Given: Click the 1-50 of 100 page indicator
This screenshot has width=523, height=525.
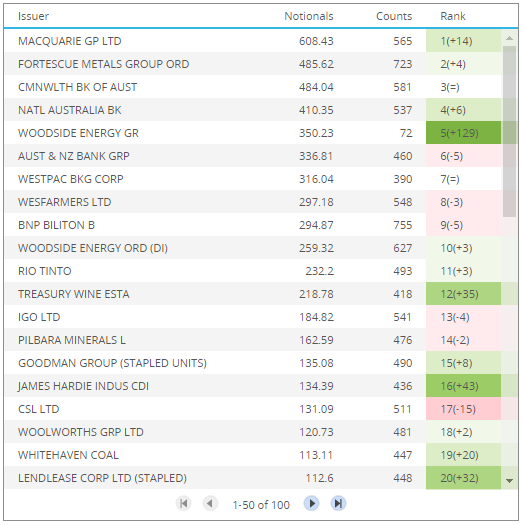Looking at the screenshot, I should (x=261, y=505).
